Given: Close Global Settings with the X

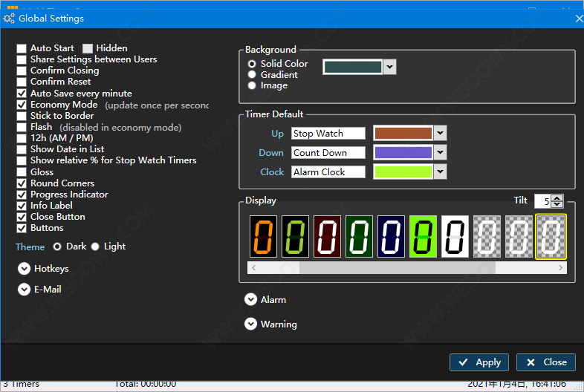Looking at the screenshot, I should coord(579,19).
